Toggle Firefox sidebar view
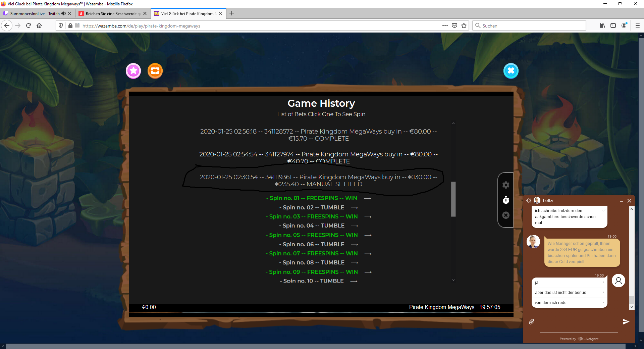Viewport: 644px width, 349px height. pyautogui.click(x=613, y=26)
